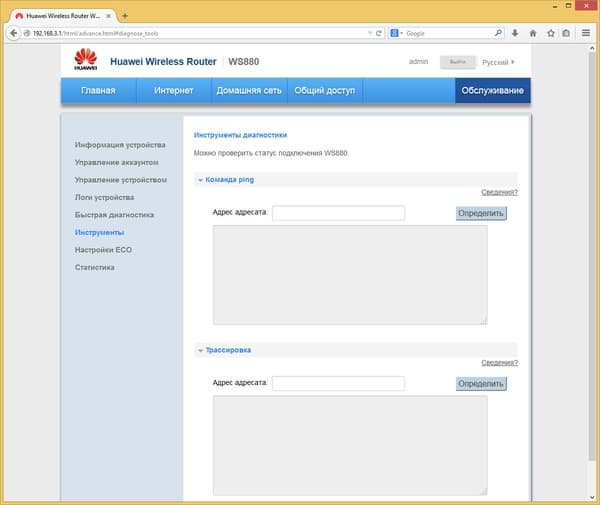The image size is (600, 505).
Task: Bookmark this page with the star icon
Action: click(x=551, y=33)
